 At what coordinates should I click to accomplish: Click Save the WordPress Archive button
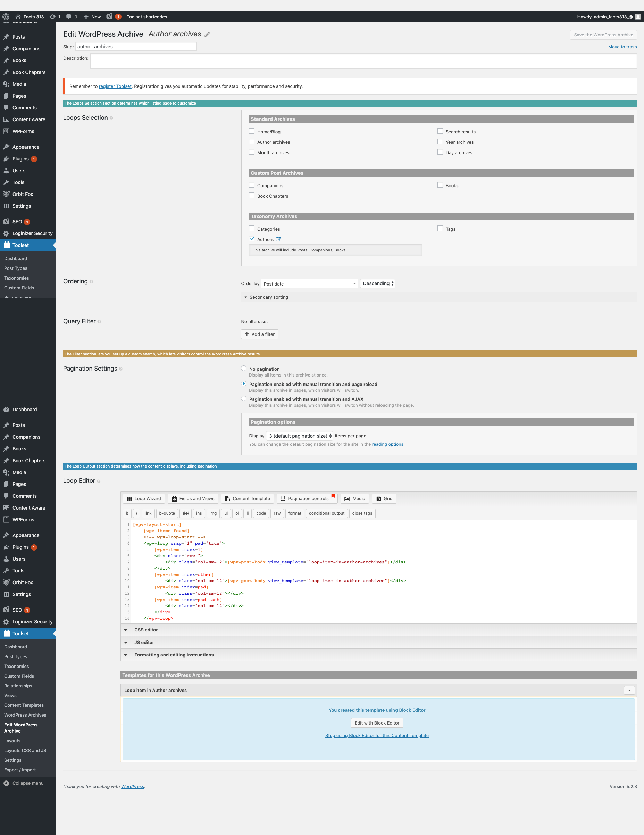(603, 35)
